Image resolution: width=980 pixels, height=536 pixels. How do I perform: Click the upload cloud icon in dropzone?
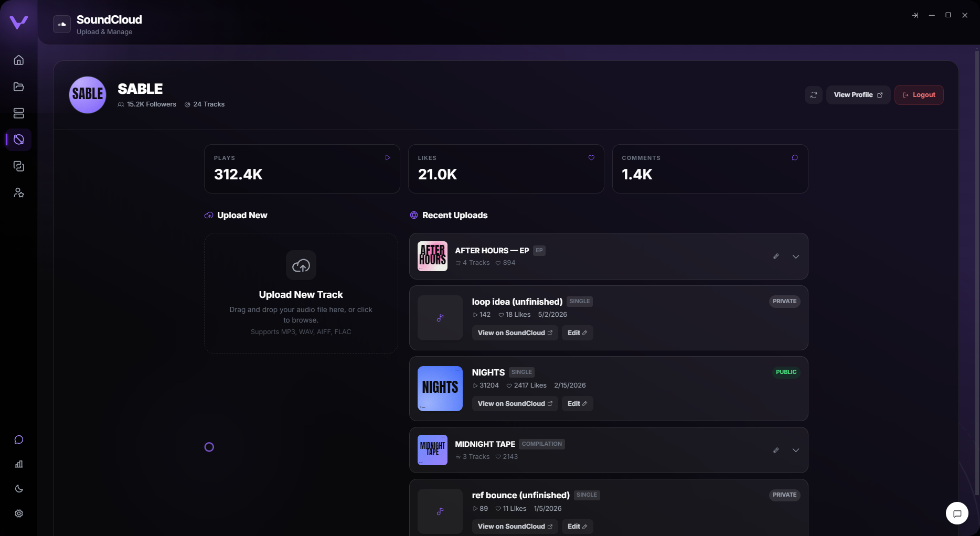[301, 265]
